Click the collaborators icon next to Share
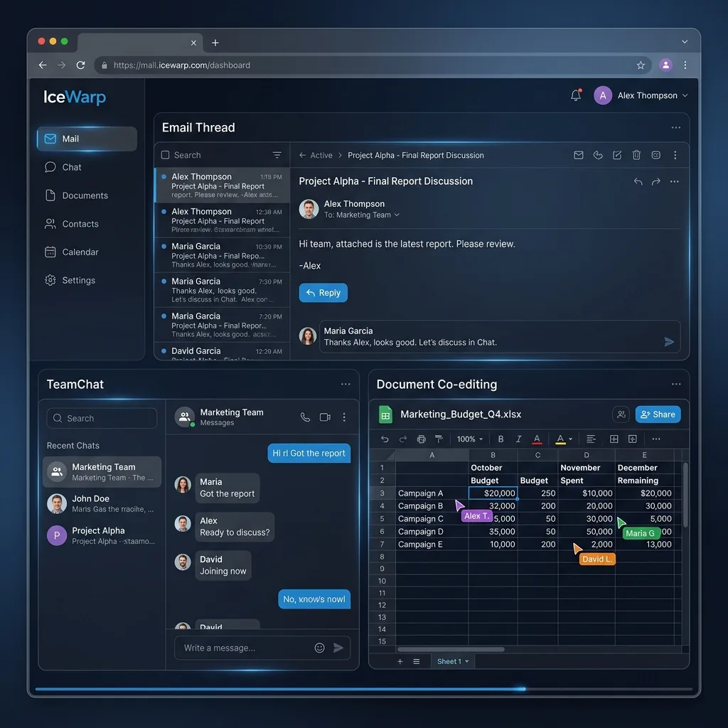 [x=621, y=414]
